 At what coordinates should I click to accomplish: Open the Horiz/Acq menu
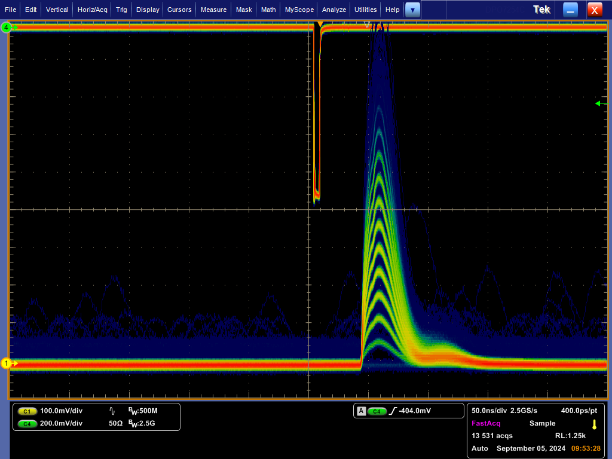point(92,9)
